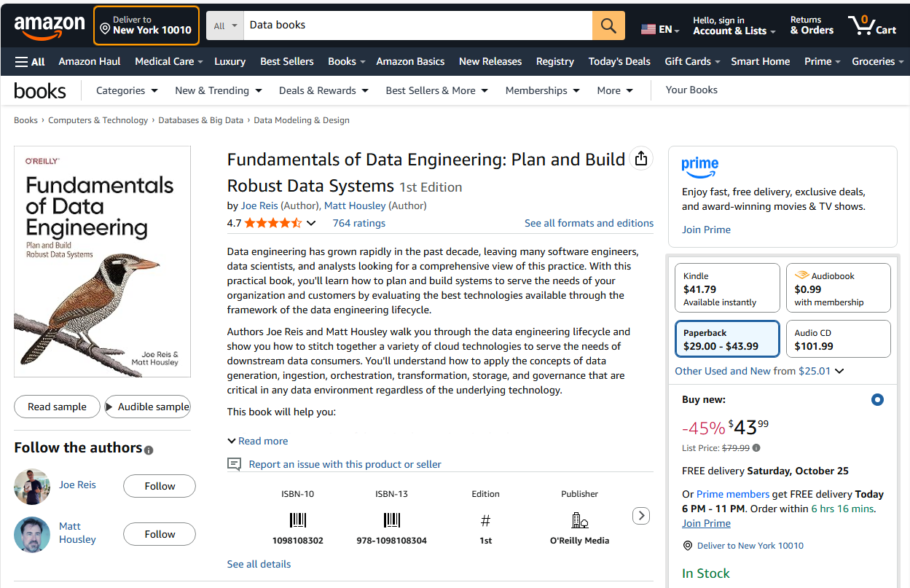Screen dimensions: 910x588
Task: Open Your Books link
Action: (691, 90)
